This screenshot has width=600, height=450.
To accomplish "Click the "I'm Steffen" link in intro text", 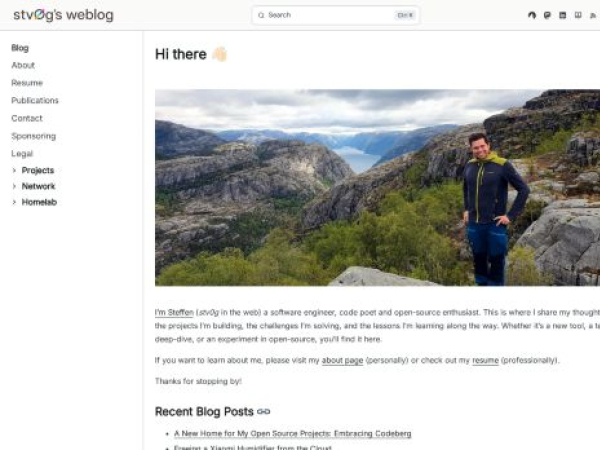I will pos(174,313).
